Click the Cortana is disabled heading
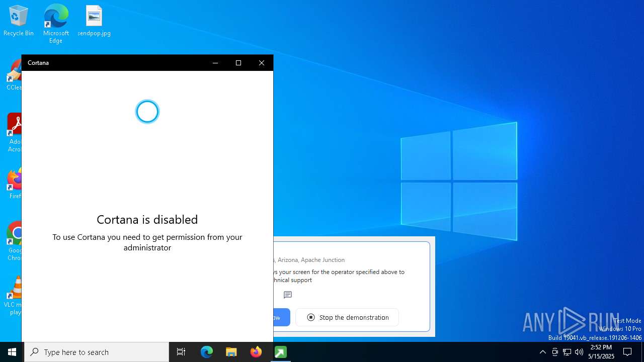This screenshot has width=644, height=362. 147,219
